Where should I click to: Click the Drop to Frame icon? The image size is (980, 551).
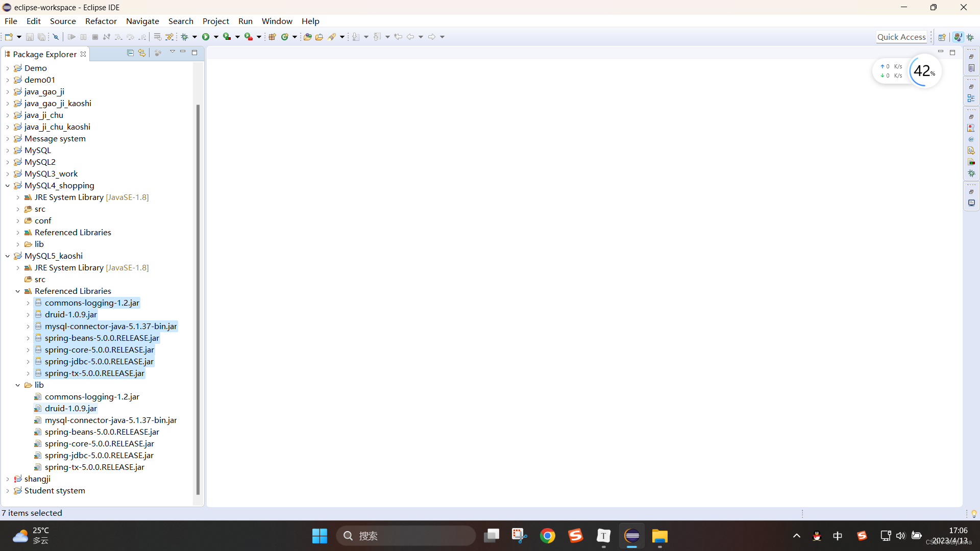tap(157, 37)
